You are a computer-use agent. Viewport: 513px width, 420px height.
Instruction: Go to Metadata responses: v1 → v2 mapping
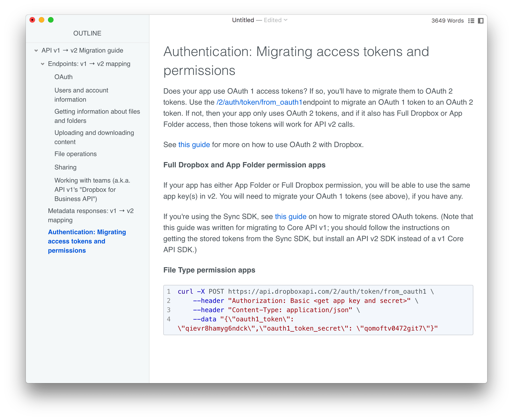pos(91,215)
